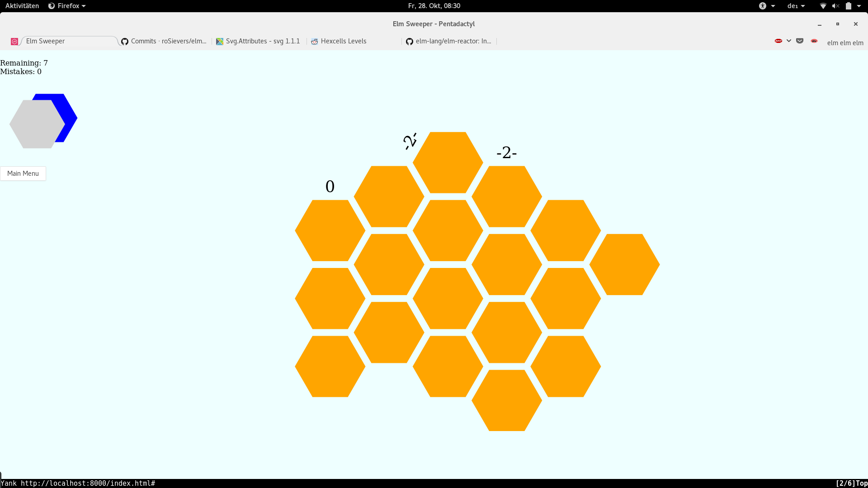Open the de keyboard layout dropdown
The height and width of the screenshot is (488, 868).
[796, 6]
